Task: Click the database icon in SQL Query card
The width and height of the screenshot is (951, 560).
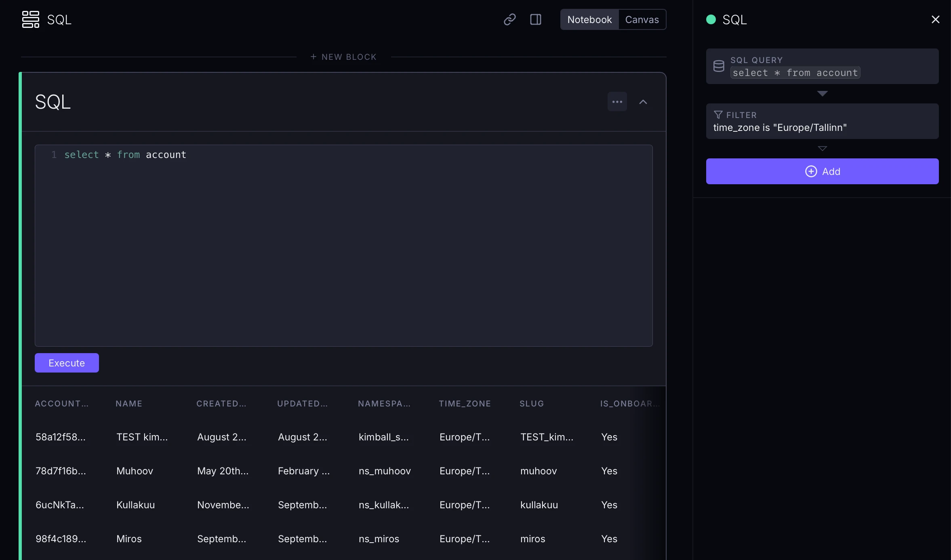Action: (x=719, y=66)
